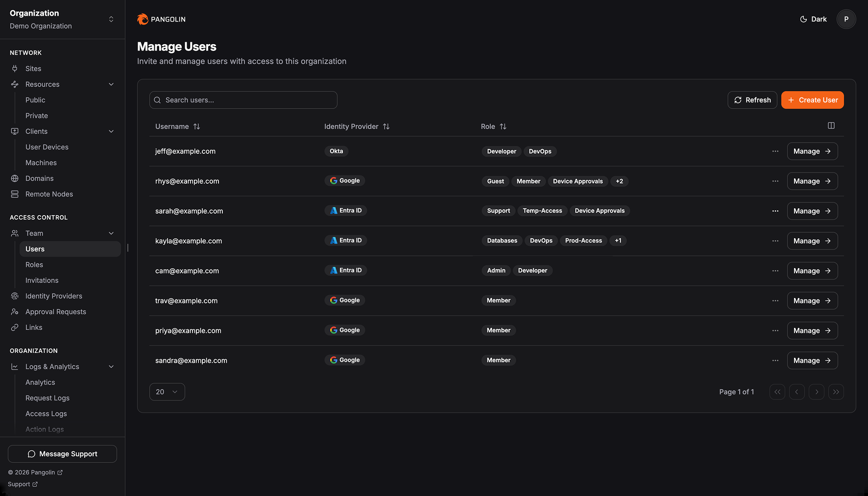Open the Sites section in the sidebar
This screenshot has width=868, height=496.
(33, 68)
